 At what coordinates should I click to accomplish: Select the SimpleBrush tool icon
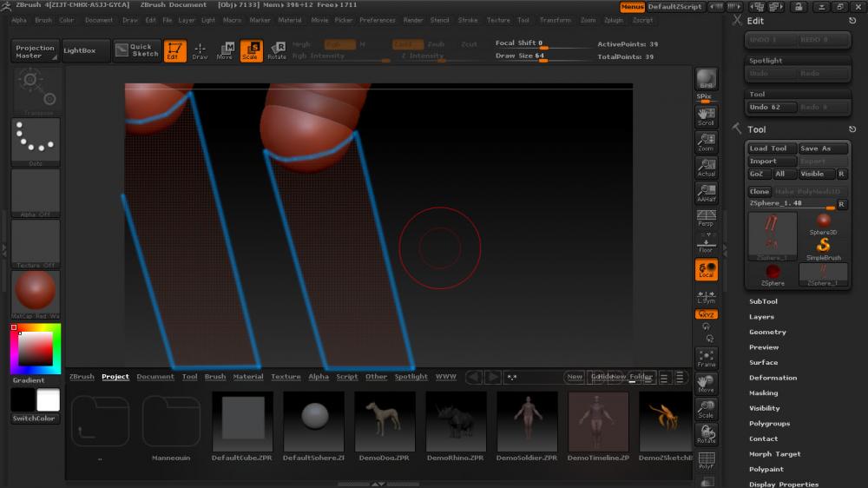click(823, 247)
